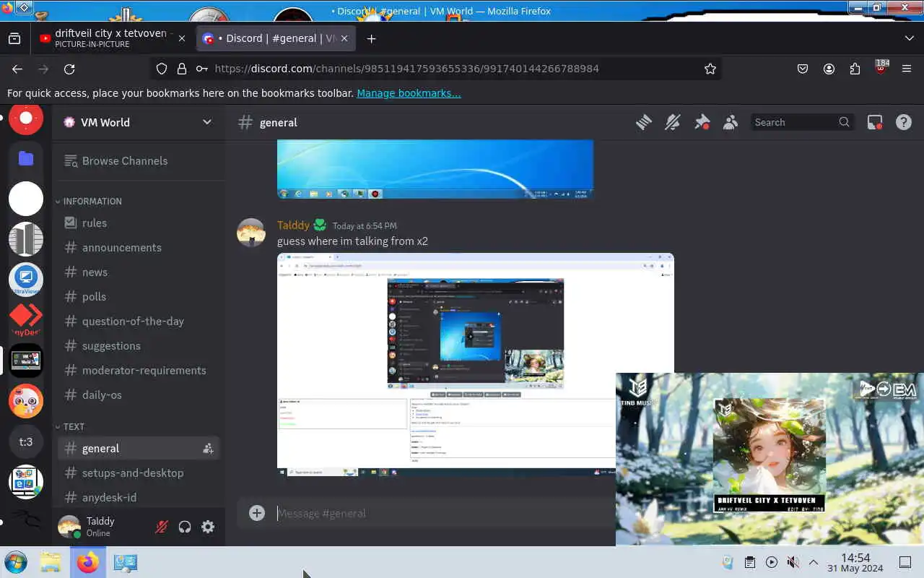Select the AnyDesk server icon
Viewport: 924px width, 578px height.
click(26, 320)
